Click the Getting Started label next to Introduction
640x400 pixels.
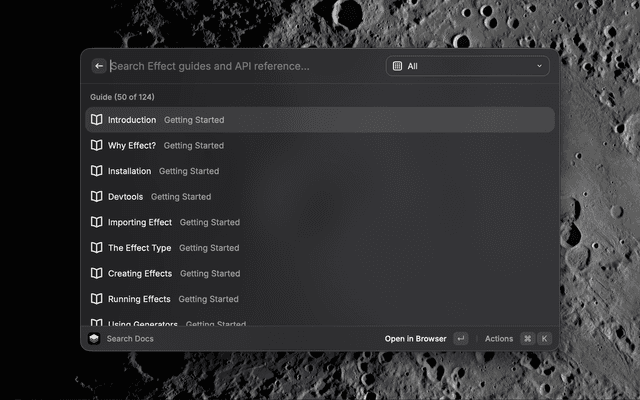194,120
